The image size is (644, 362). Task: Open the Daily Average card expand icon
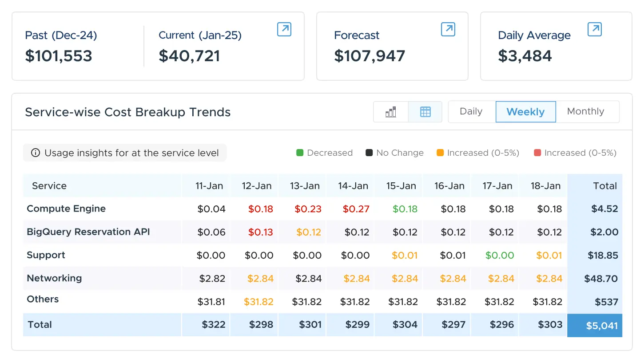tap(594, 29)
